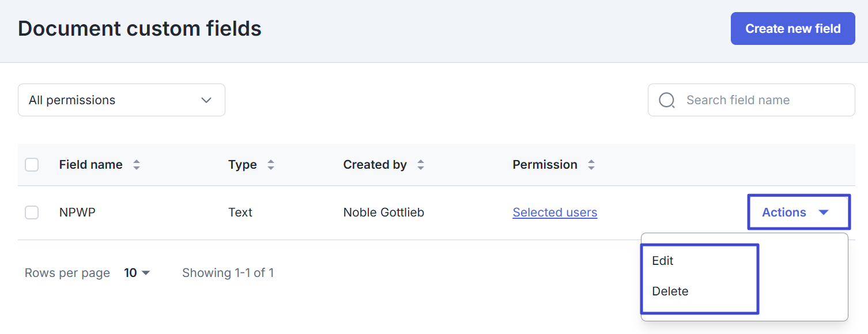
Task: Open the Selected users permission link
Action: point(555,212)
